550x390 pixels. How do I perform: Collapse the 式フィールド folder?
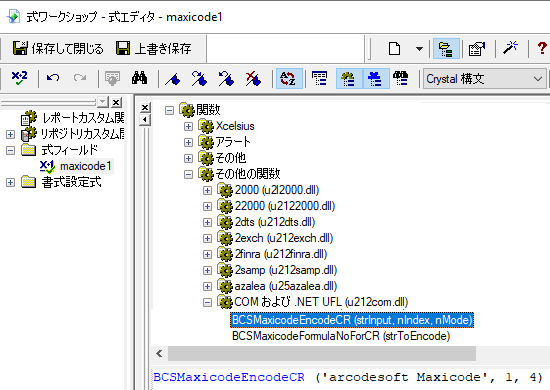pyautogui.click(x=10, y=150)
